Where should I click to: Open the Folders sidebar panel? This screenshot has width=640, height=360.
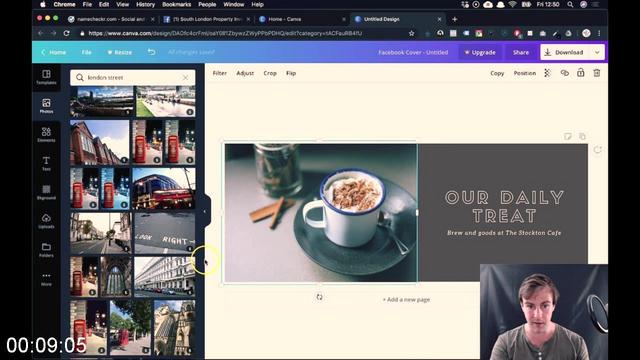46,249
